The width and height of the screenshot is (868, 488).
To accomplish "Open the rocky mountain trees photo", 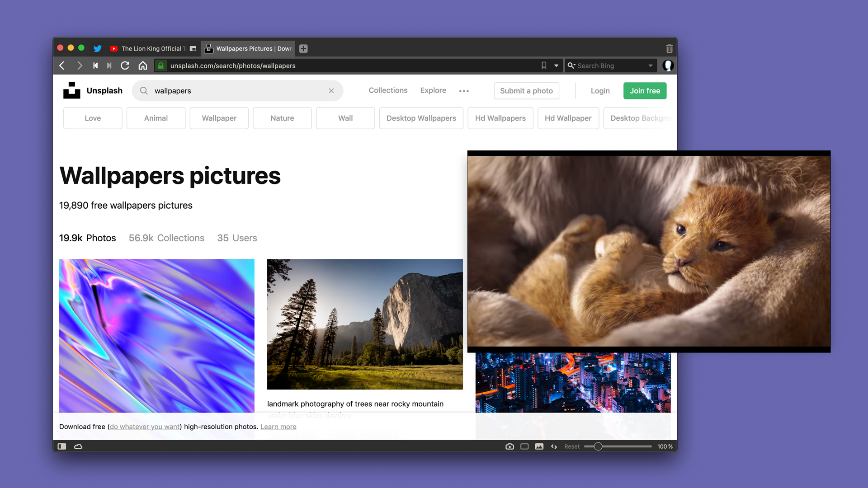I will point(365,324).
